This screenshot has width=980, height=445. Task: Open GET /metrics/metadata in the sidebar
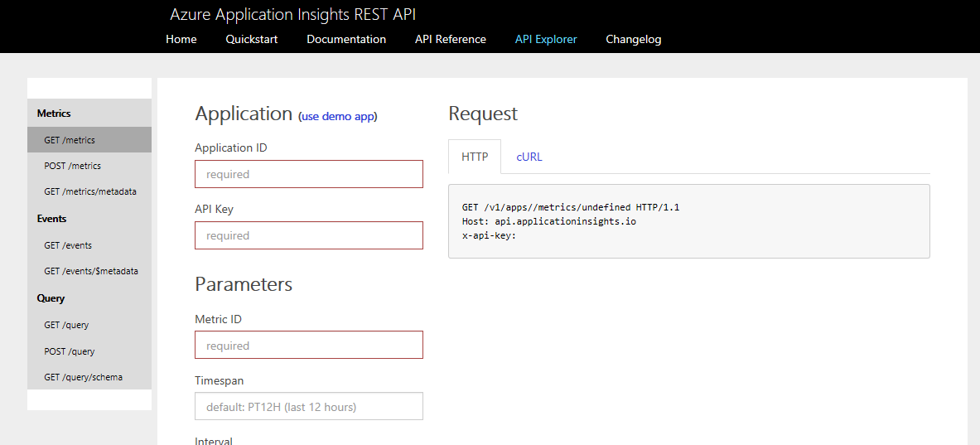89,191
